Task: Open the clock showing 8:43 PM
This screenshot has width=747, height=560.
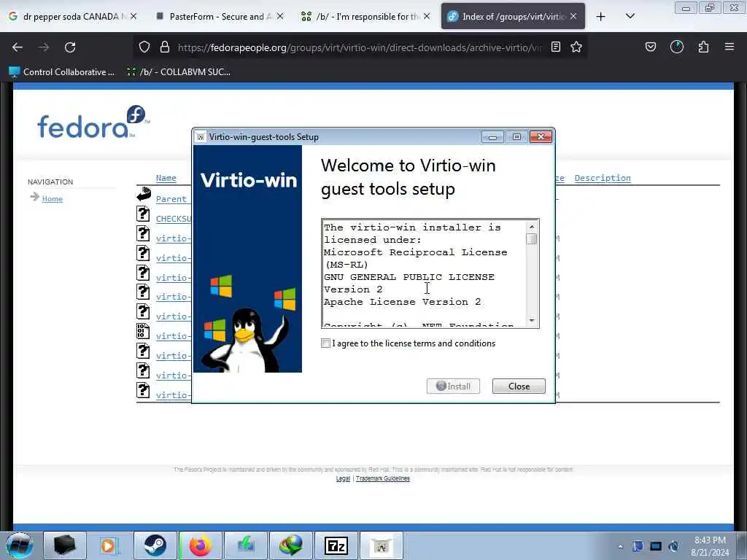Action: tap(710, 546)
